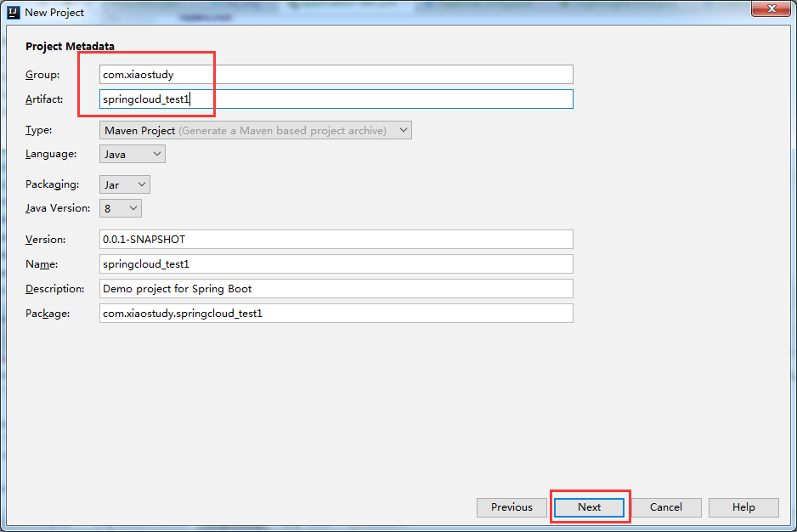This screenshot has width=797, height=532.
Task: Click the Type label
Action: [38, 130]
